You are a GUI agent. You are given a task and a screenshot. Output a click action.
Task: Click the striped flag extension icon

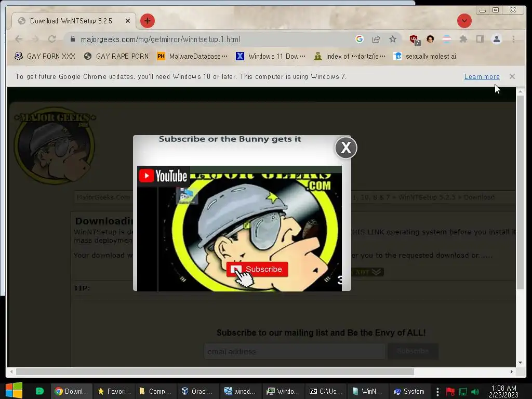point(447,39)
